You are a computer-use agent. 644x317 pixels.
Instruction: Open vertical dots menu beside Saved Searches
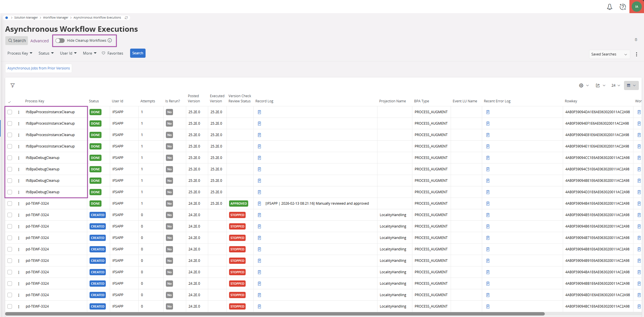click(637, 54)
